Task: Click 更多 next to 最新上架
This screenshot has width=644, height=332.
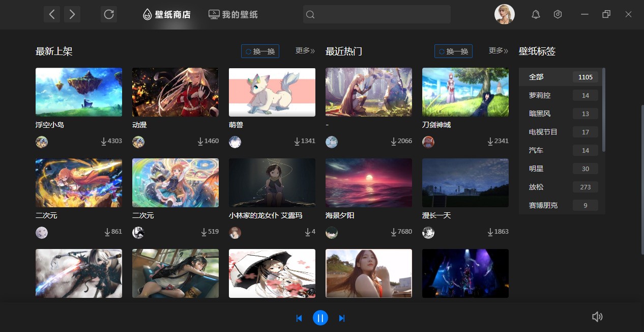Action: [305, 51]
